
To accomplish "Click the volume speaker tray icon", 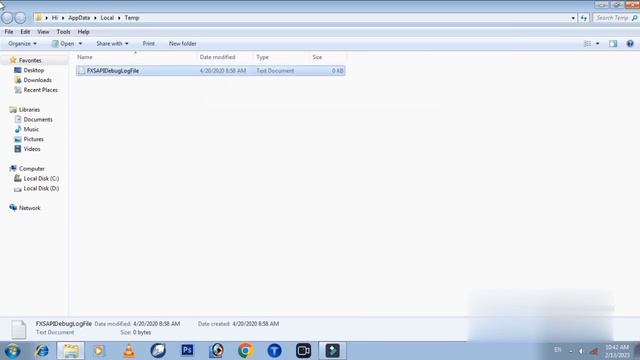I will tap(581, 351).
